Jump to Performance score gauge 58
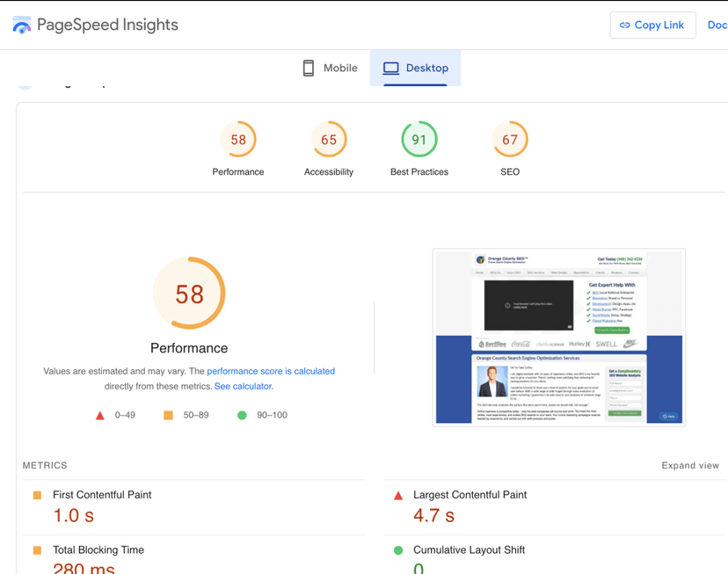This screenshot has width=728, height=574. (x=238, y=140)
